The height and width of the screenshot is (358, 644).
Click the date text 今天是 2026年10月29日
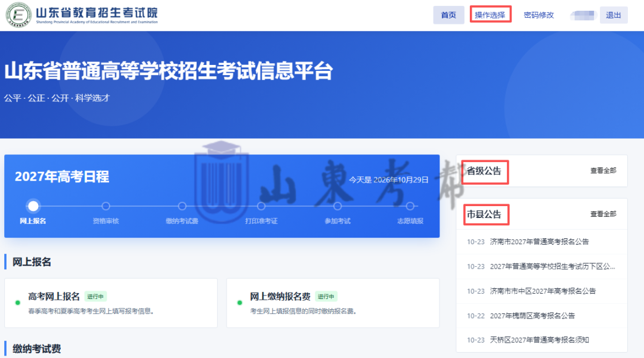point(389,180)
